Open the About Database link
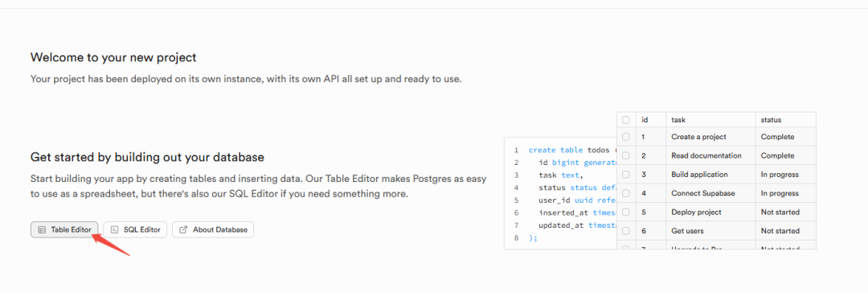Screen dimensions: 868x293 pyautogui.click(x=213, y=229)
